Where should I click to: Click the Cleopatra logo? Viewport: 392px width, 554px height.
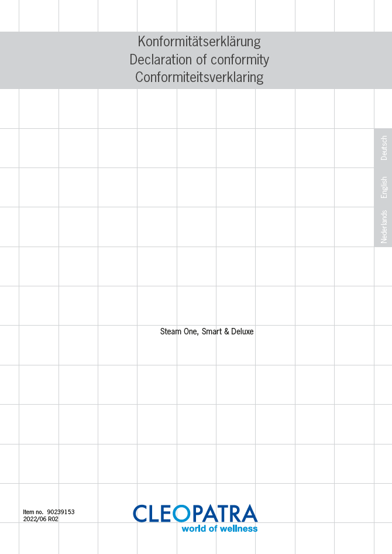tap(195, 517)
